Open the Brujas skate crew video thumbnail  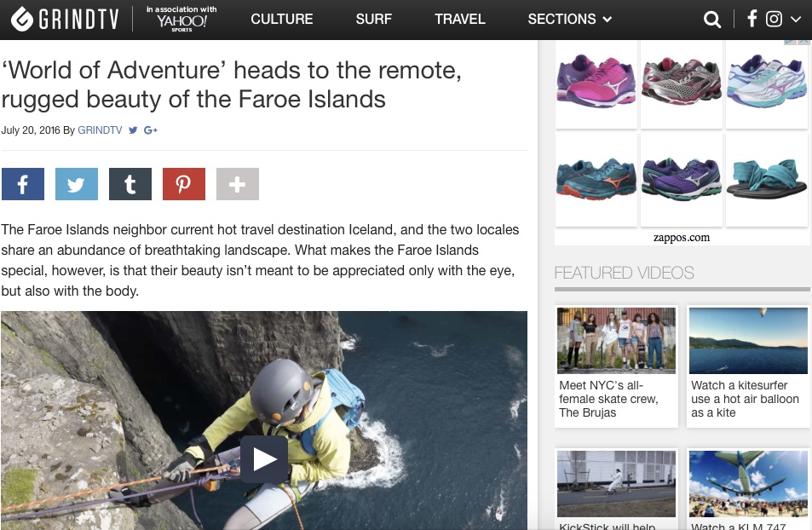click(616, 340)
